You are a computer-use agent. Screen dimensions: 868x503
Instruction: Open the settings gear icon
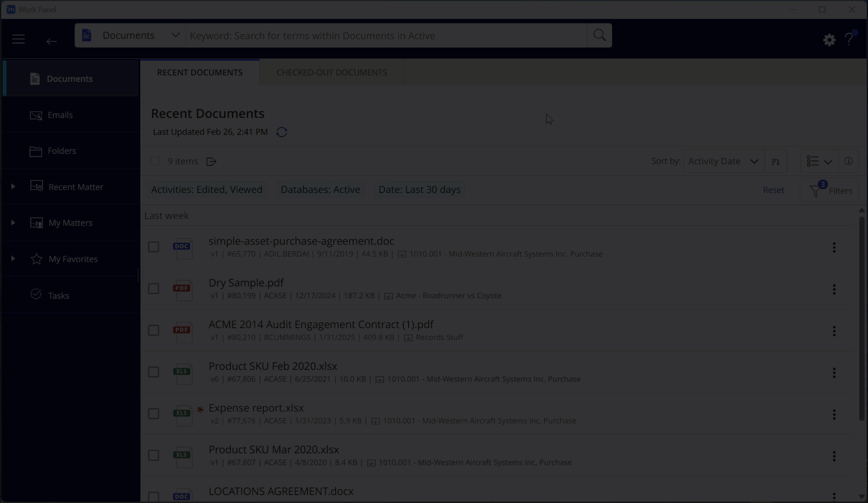coord(829,39)
